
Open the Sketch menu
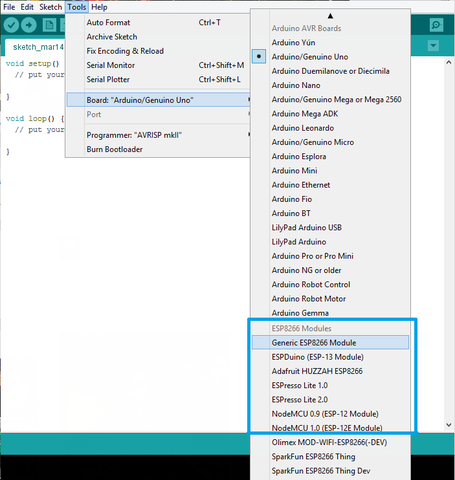(x=50, y=7)
